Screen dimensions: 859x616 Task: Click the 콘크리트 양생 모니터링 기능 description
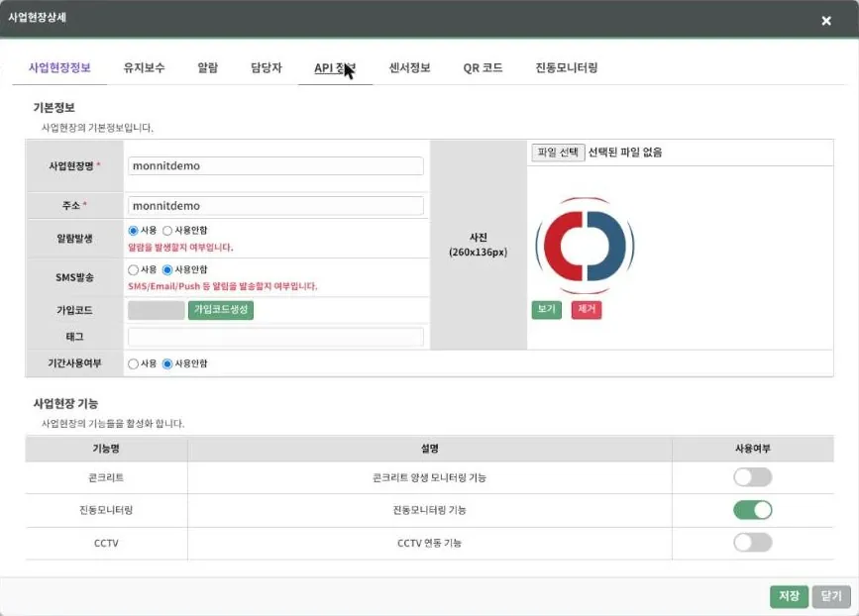click(x=430, y=477)
